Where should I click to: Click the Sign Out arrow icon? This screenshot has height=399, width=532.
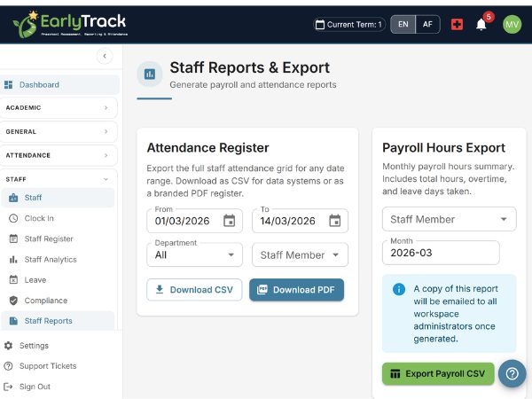(8, 387)
